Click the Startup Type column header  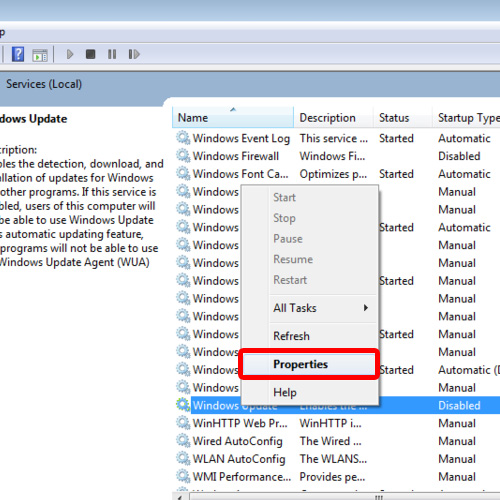466,117
